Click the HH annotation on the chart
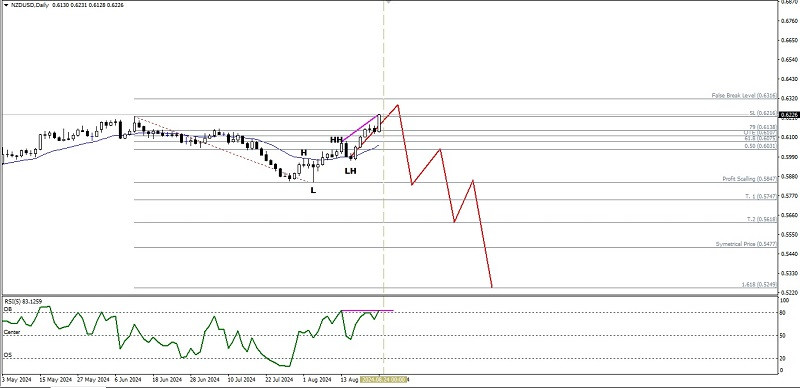Viewport: 800px width, 388px height. pos(336,139)
